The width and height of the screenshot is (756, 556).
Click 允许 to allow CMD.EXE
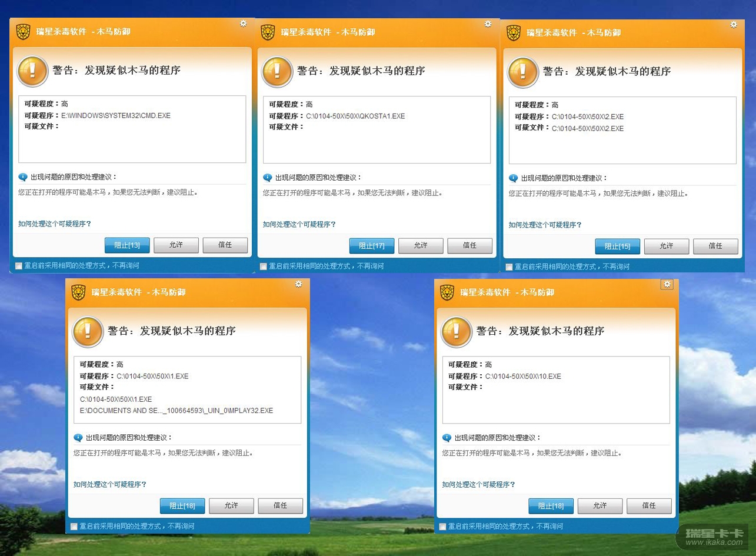click(176, 245)
